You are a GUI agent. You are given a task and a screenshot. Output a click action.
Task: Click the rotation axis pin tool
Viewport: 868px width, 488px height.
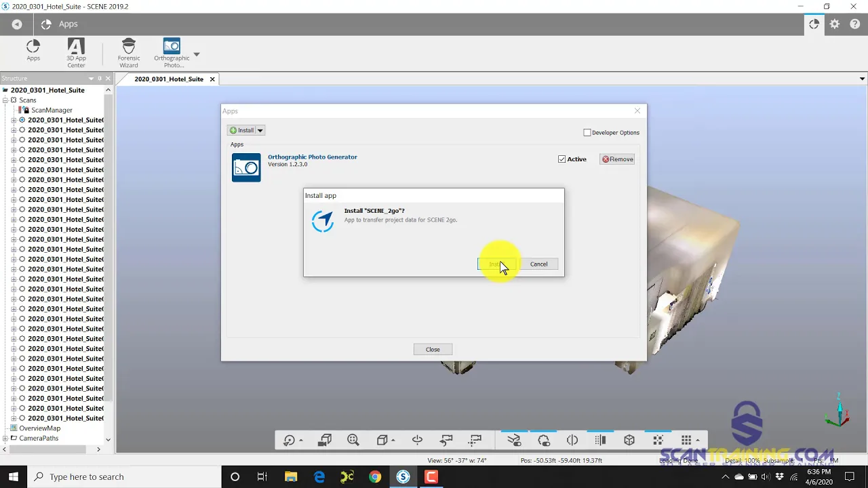point(417,441)
